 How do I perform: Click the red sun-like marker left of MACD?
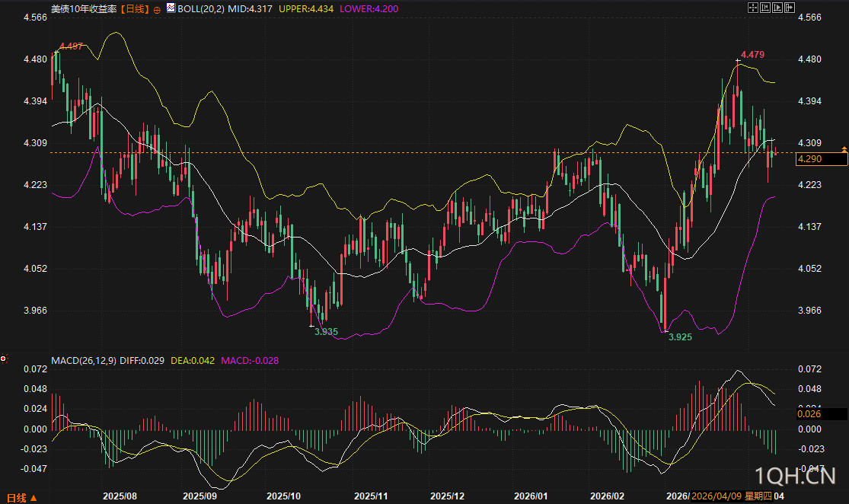4,358
